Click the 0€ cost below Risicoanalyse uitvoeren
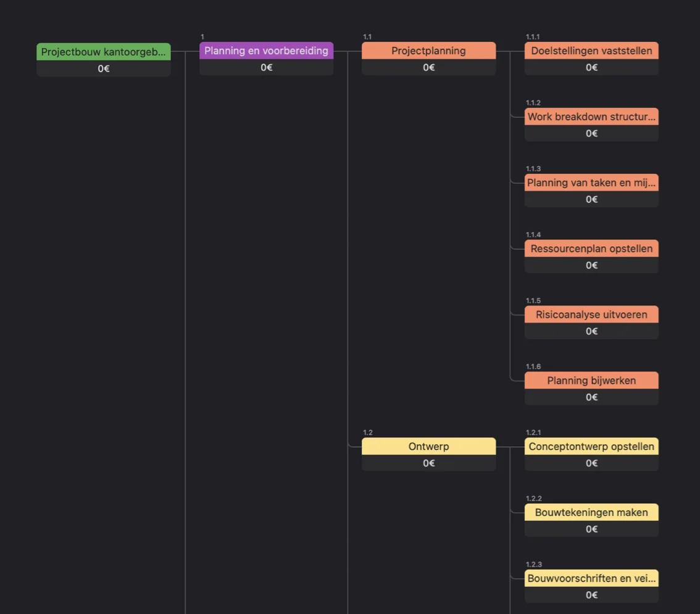 [x=591, y=331]
